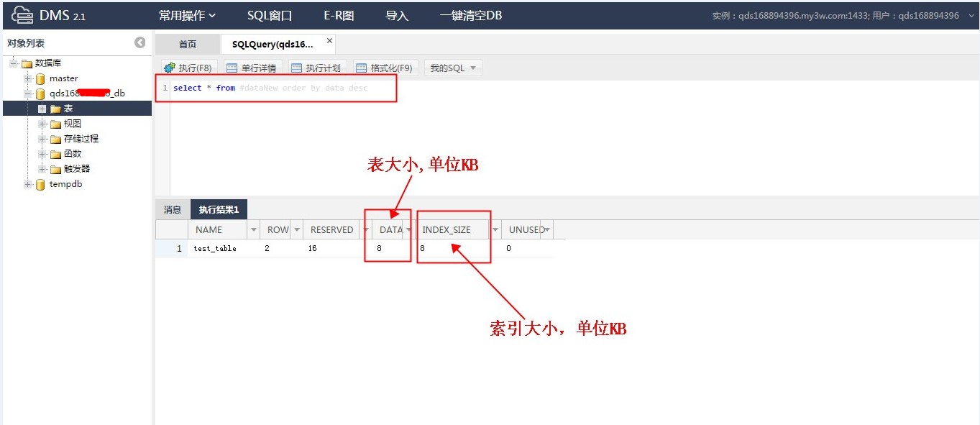Open the SQL窗口 menu item
This screenshot has width=980, height=425.
(270, 15)
